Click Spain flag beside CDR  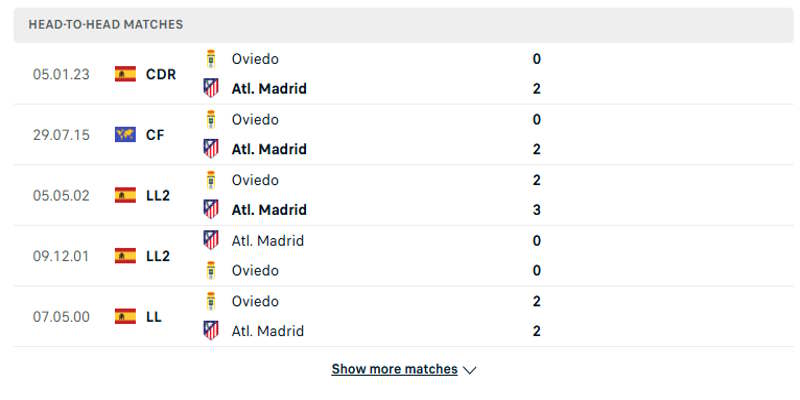[x=125, y=74]
